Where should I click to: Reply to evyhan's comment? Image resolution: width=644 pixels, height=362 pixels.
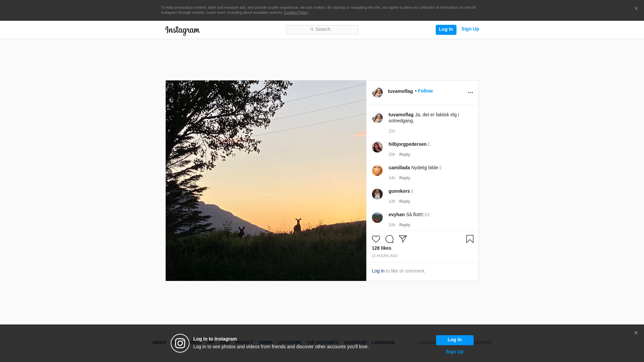(x=405, y=225)
